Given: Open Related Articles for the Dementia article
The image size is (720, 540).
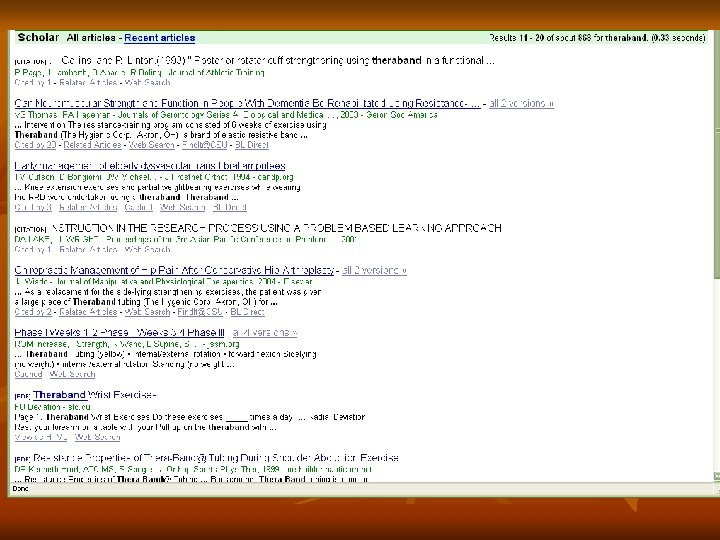Looking at the screenshot, I should 92,145.
